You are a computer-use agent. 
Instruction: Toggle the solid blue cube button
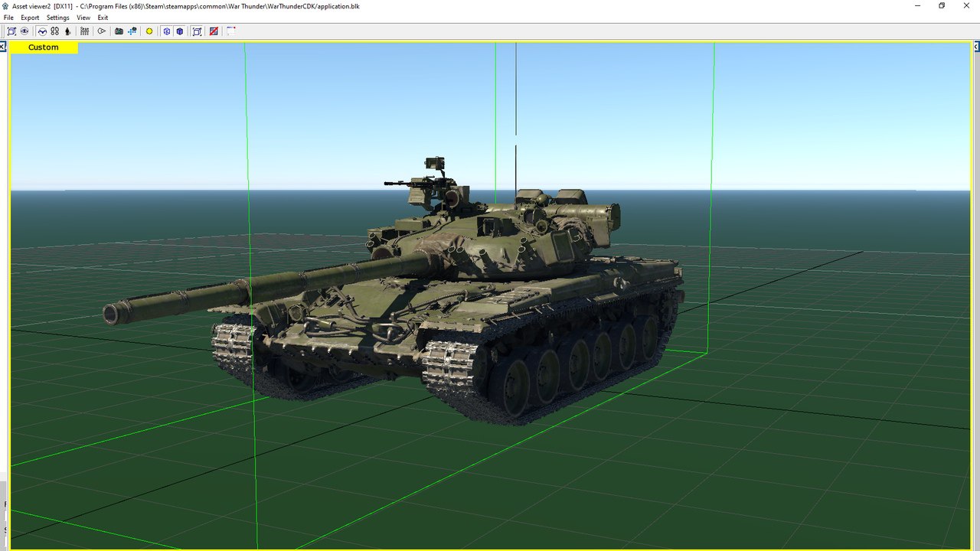180,31
